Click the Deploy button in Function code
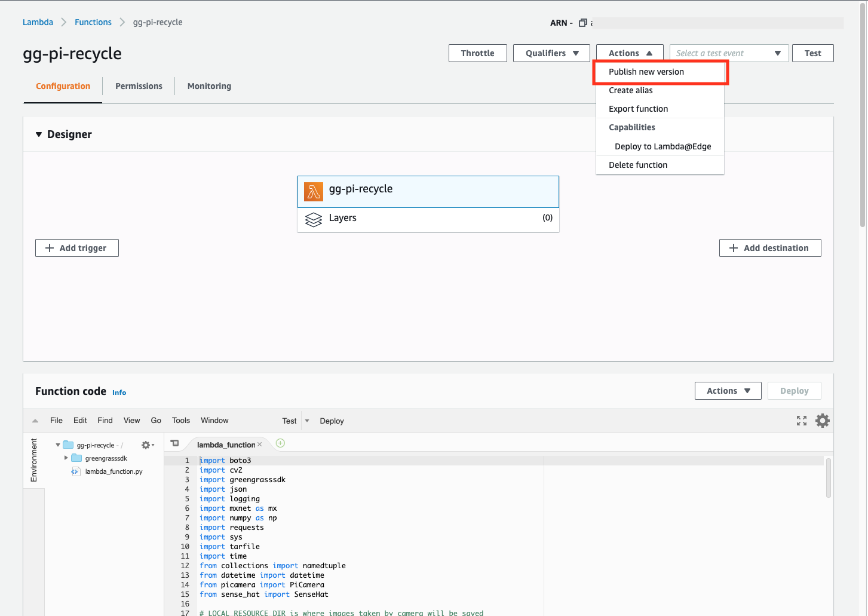868x616 pixels. [x=794, y=391]
